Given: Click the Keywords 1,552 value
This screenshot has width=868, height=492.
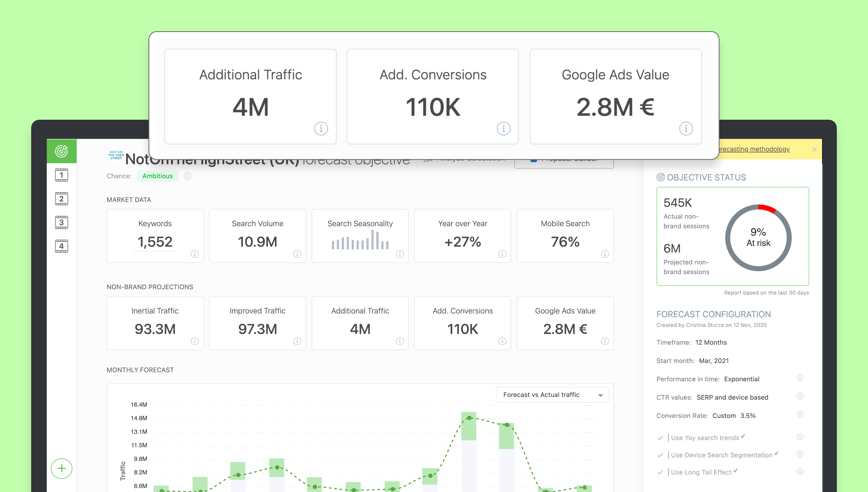Looking at the screenshot, I should 155,242.
